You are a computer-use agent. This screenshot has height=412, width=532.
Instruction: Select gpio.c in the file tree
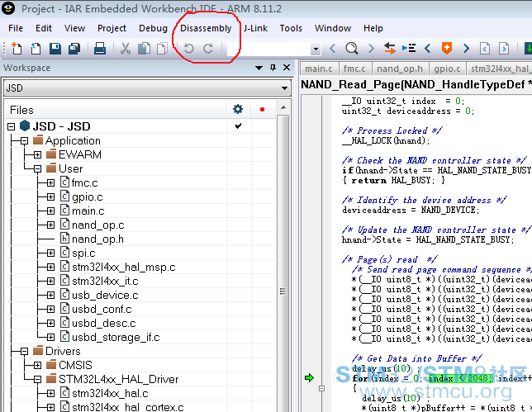[x=88, y=197]
